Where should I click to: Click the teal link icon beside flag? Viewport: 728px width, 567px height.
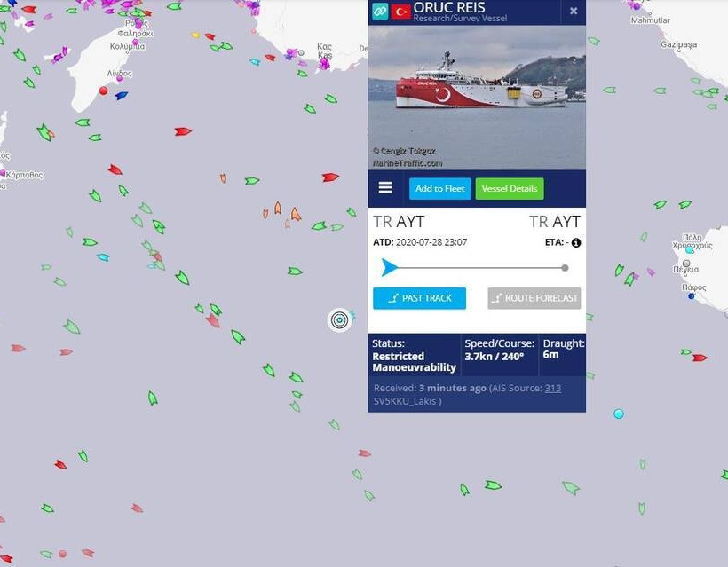[x=380, y=11]
